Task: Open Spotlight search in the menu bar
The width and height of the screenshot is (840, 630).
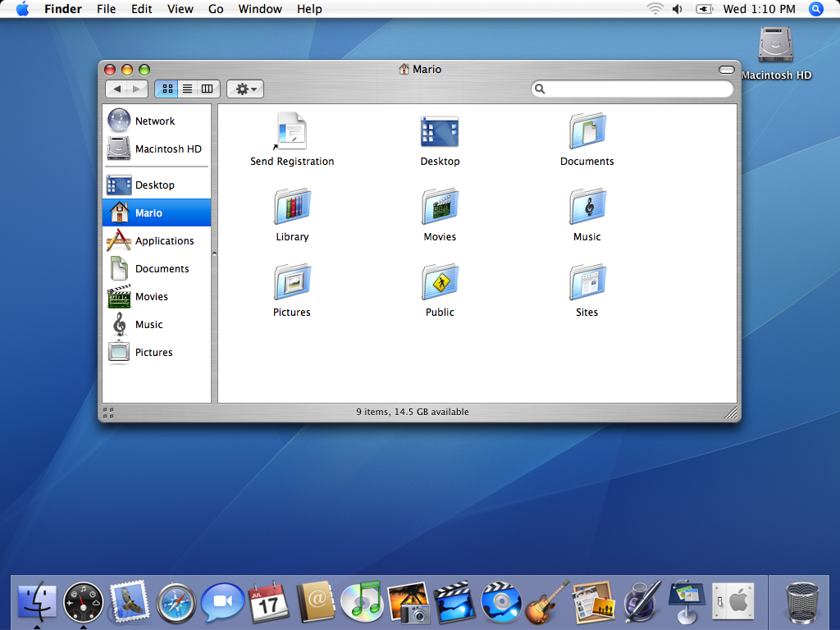Action: click(816, 9)
